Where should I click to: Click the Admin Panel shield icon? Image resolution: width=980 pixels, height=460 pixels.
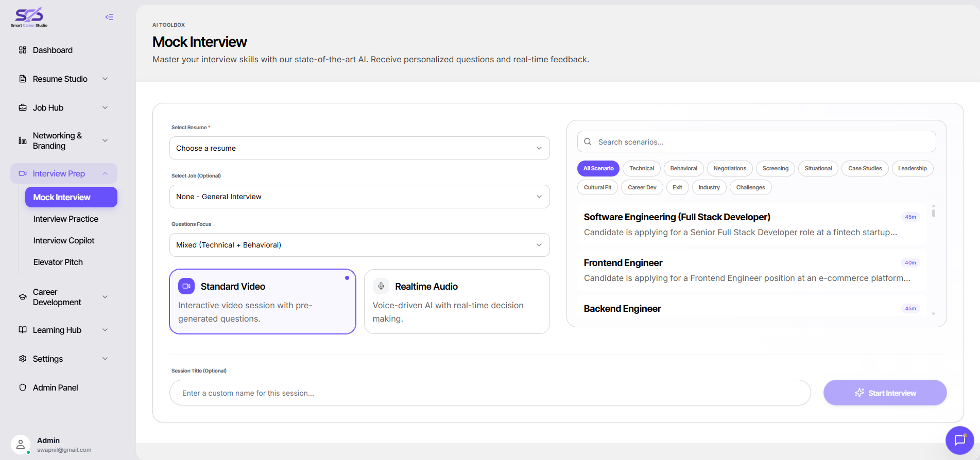(23, 387)
